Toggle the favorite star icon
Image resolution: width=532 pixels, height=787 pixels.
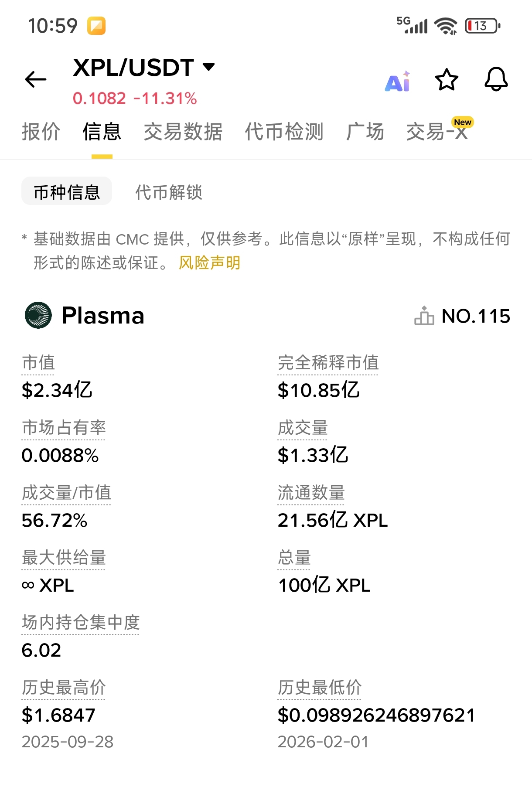[447, 80]
